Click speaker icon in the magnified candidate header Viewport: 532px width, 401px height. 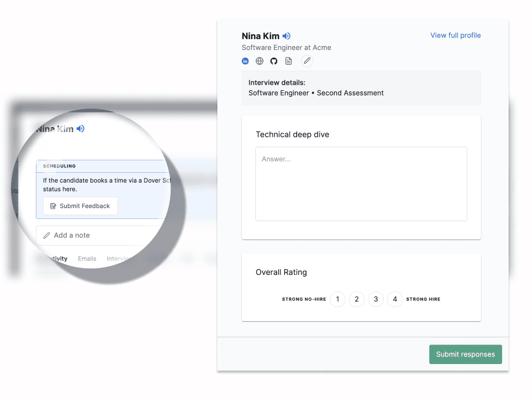(80, 129)
